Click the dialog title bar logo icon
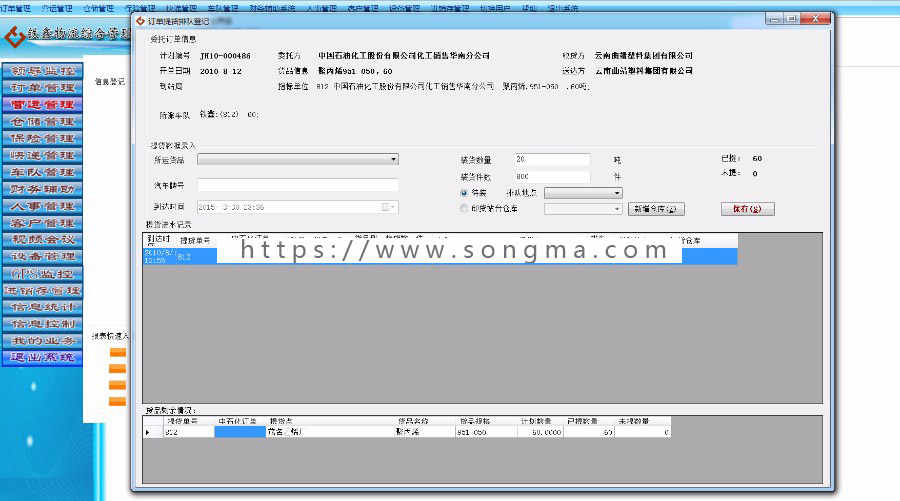This screenshot has width=900, height=501. (140, 21)
